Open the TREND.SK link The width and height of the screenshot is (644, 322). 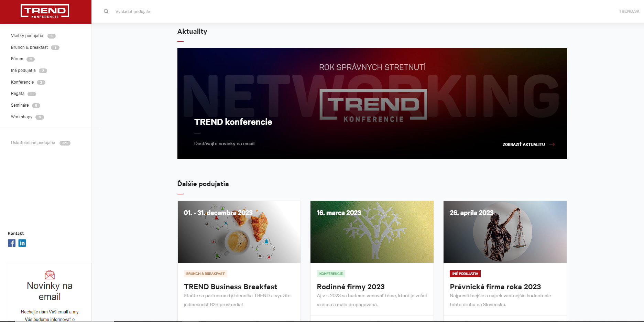point(629,11)
